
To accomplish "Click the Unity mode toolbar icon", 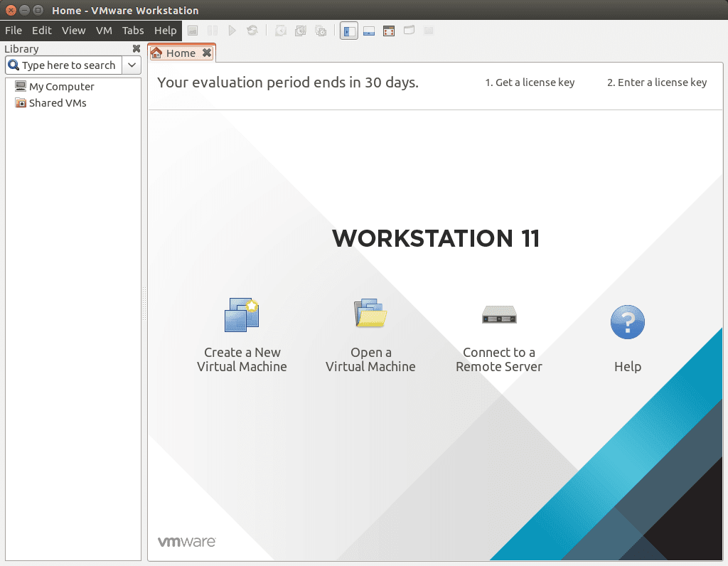I will click(409, 30).
